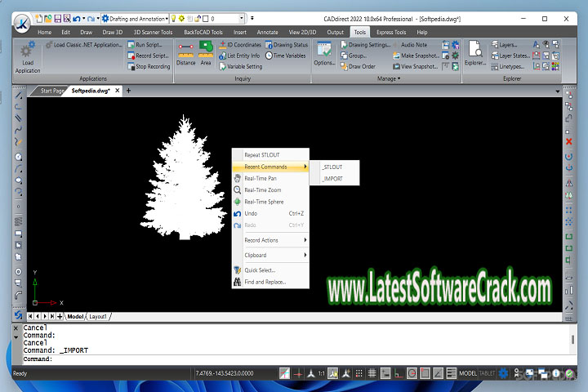Viewport: 588px width, 392px height.
Task: Click the Distance measurement tool
Action: [x=185, y=53]
